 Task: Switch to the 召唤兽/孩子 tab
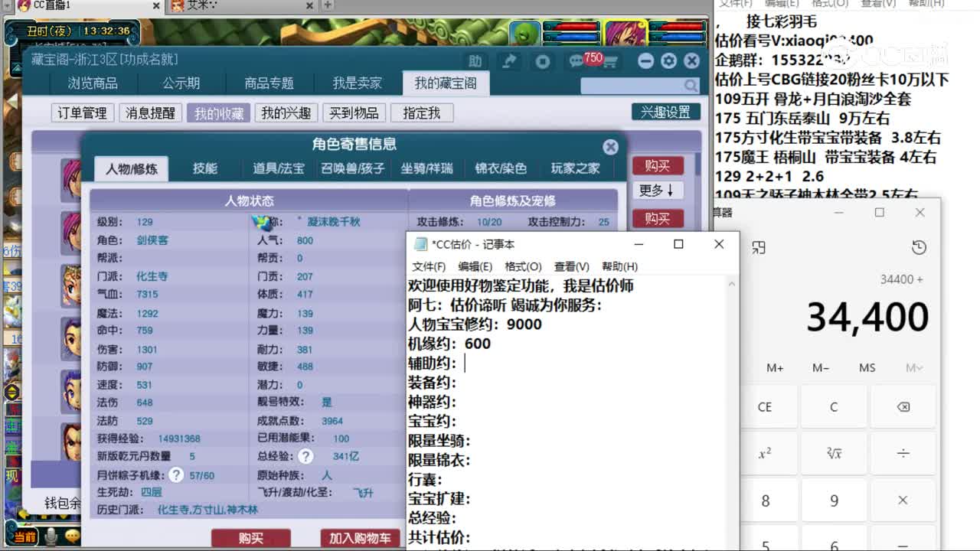[x=352, y=168]
